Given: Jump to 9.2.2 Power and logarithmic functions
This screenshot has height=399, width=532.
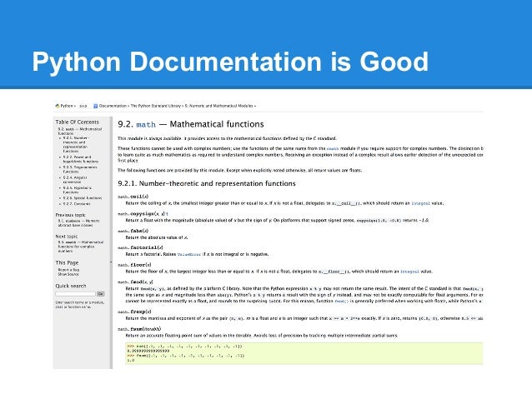Looking at the screenshot, I should click(x=81, y=159).
